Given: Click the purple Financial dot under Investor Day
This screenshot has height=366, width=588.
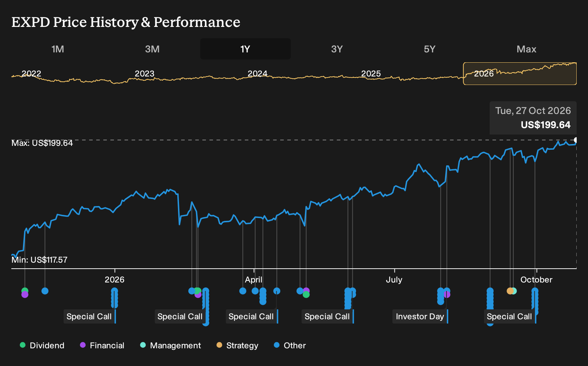Looking at the screenshot, I should pos(447,294).
